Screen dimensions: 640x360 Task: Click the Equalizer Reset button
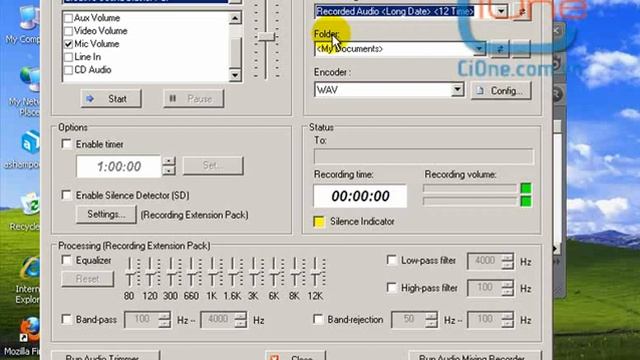pyautogui.click(x=88, y=279)
